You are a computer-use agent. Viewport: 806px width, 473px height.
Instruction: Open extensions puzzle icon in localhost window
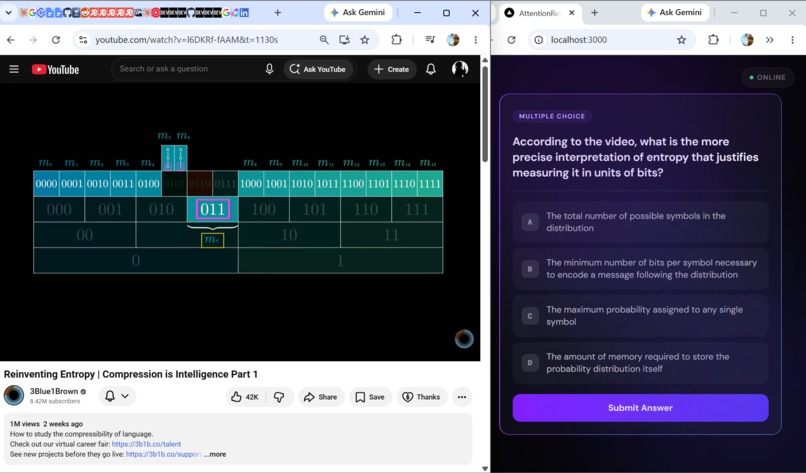pos(713,40)
